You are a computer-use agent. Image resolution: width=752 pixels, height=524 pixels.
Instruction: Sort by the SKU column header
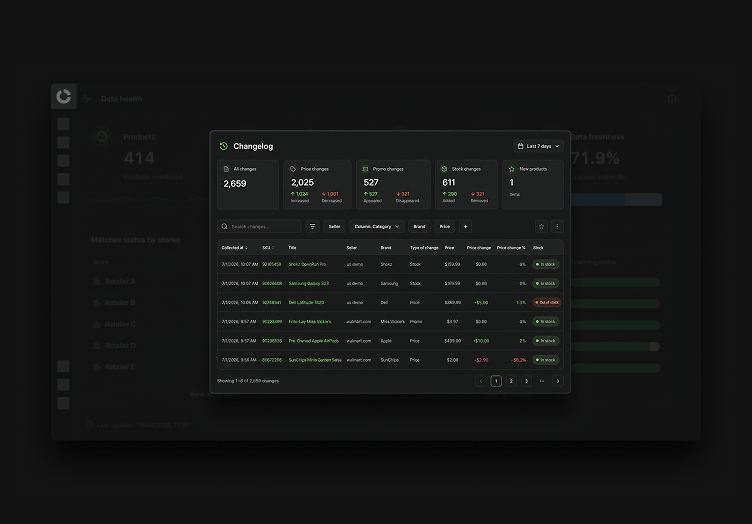click(268, 248)
